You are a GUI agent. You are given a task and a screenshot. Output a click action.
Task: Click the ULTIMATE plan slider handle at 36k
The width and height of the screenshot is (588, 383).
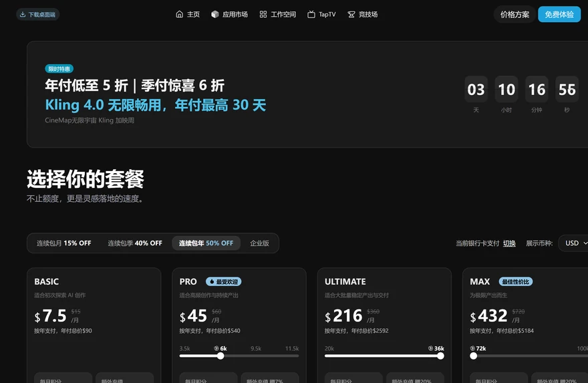(x=440, y=356)
